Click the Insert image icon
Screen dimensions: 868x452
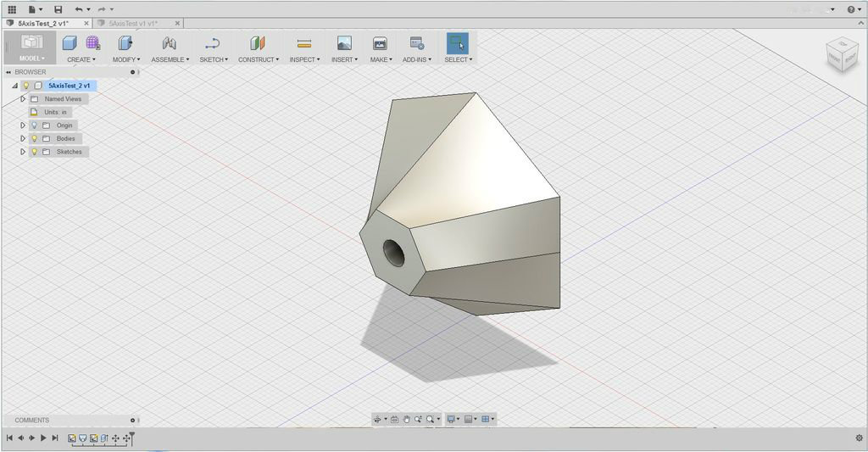[x=343, y=43]
